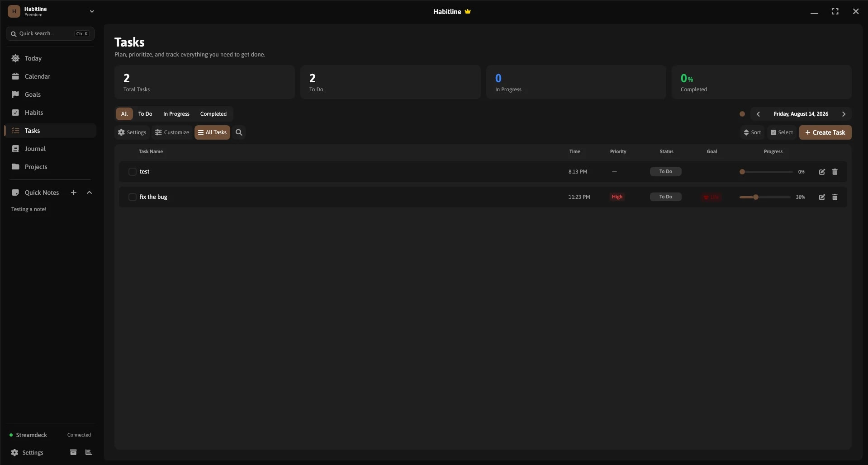Toggle the Select mode for tasks

pos(782,132)
